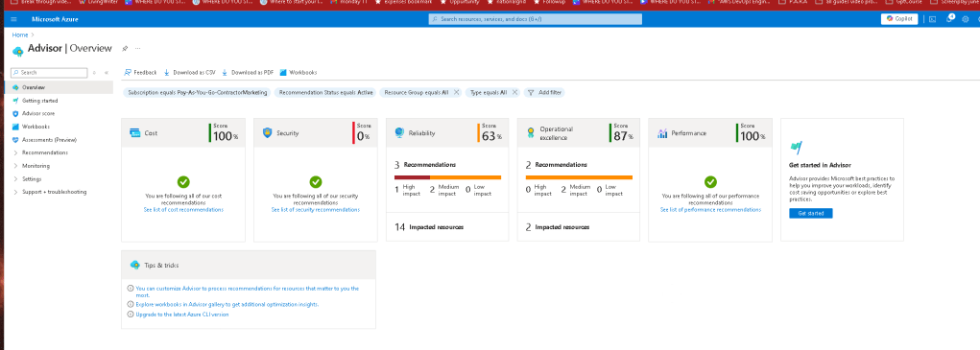The image size is (980, 350).
Task: Click the Advisor cloud icon in page header
Action: pos(18,51)
